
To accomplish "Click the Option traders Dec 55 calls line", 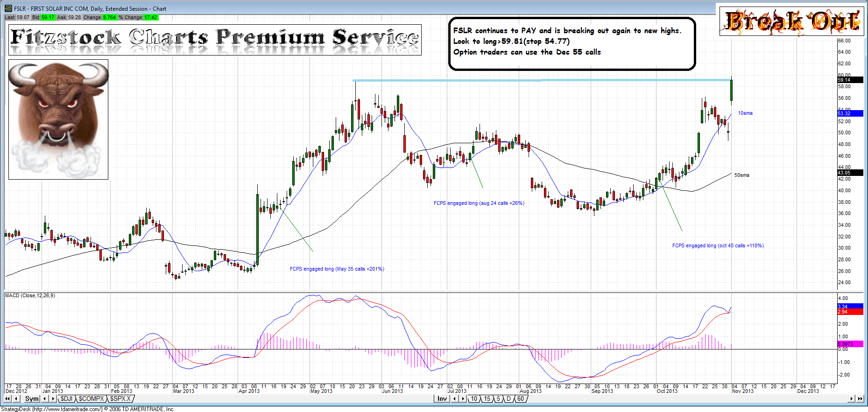I will 527,52.
